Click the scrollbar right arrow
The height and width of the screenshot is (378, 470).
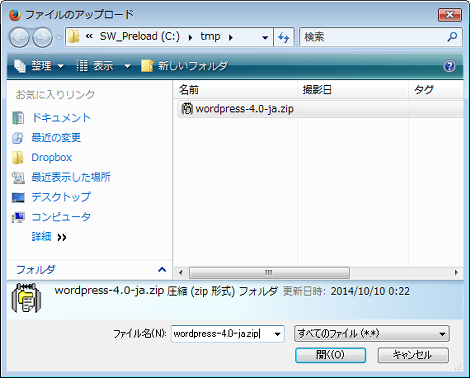456,273
